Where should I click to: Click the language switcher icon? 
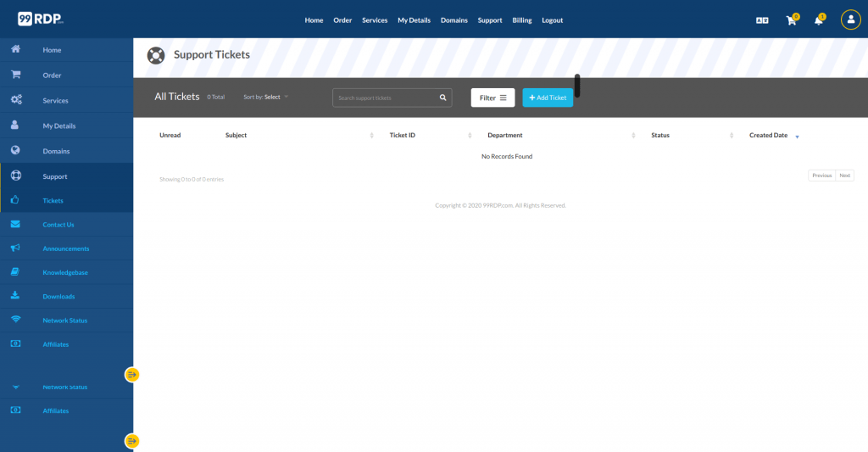coord(762,20)
